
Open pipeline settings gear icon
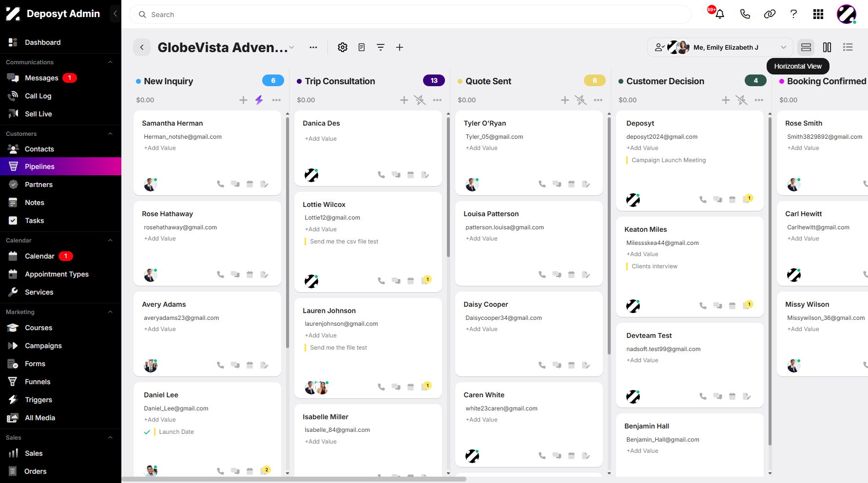(x=343, y=47)
